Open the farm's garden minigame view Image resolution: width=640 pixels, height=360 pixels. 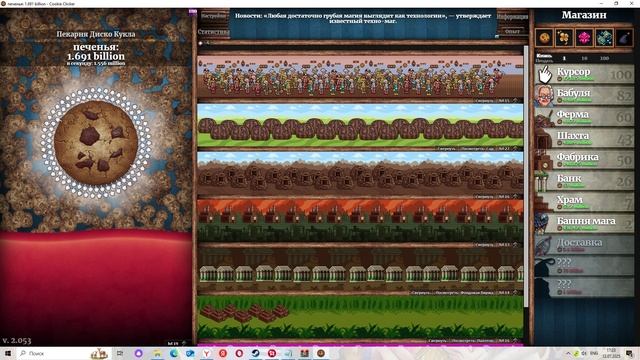pyautogui.click(x=478, y=149)
